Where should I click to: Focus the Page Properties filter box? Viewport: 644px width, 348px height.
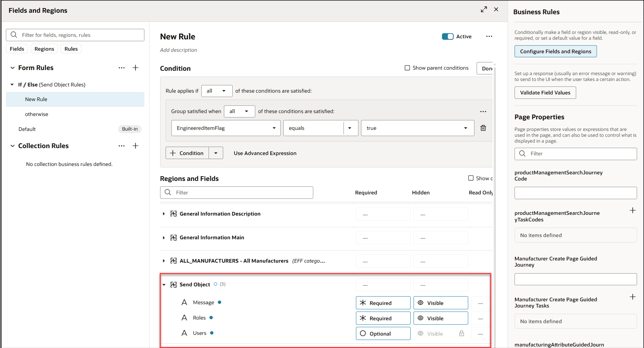[x=576, y=154]
